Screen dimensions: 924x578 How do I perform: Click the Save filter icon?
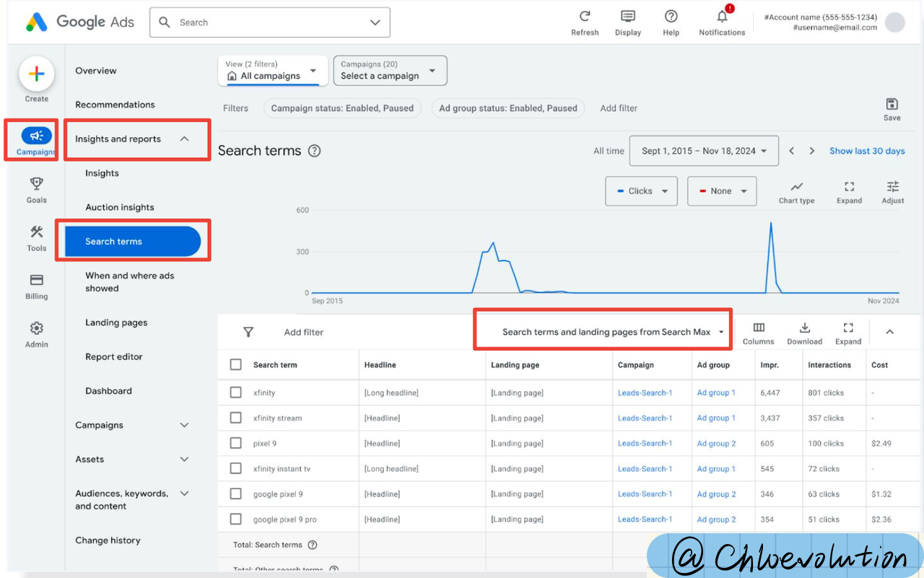pos(892,104)
